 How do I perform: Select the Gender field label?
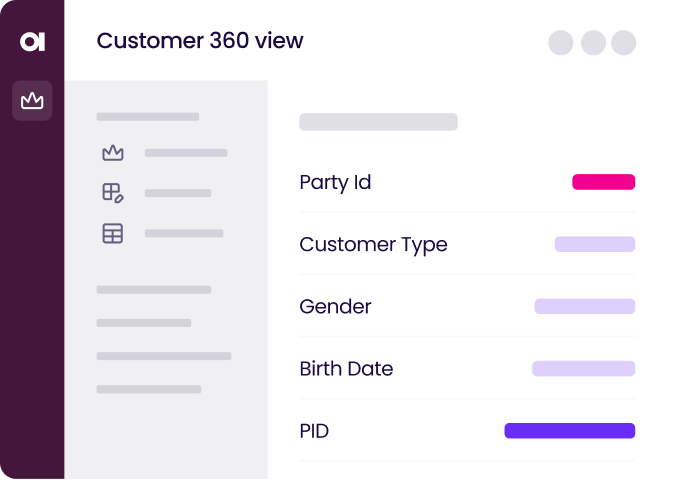click(335, 306)
